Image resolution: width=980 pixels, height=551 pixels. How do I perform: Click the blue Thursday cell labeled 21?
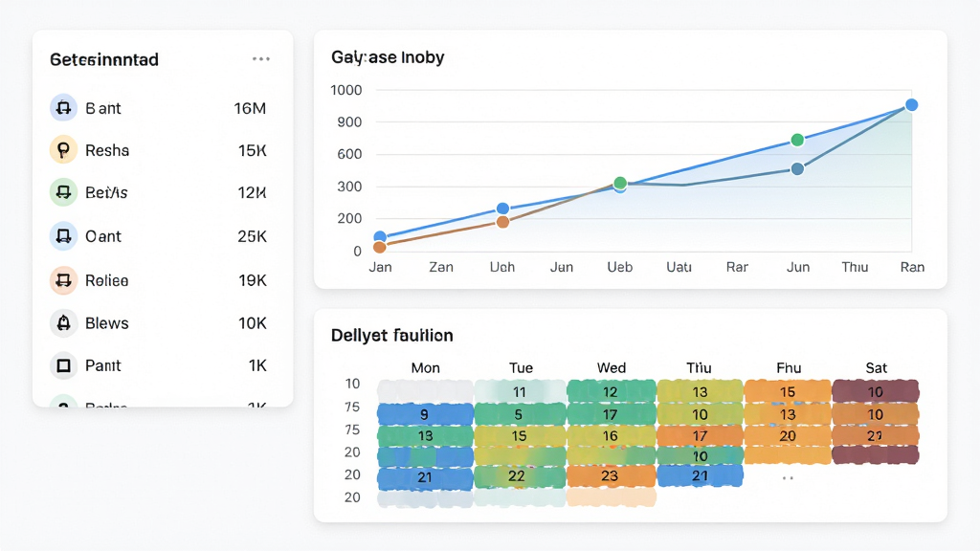coord(700,476)
